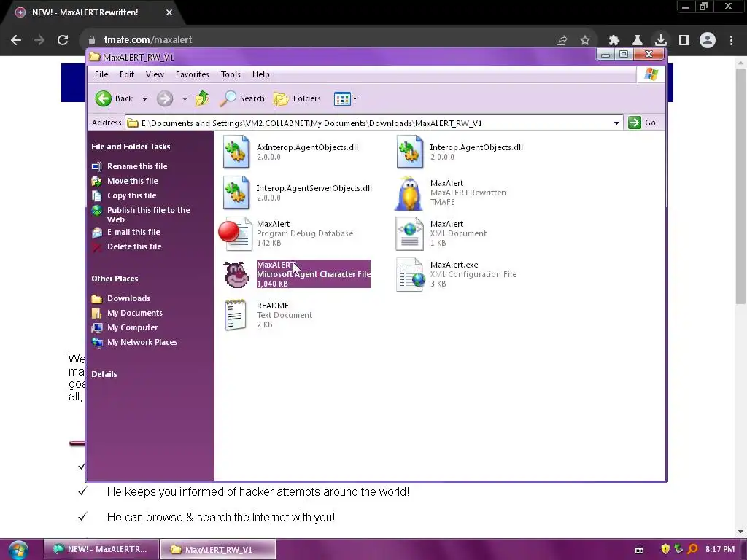747x560 pixels.
Task: Click E-mail this file task
Action: pyautogui.click(x=133, y=232)
